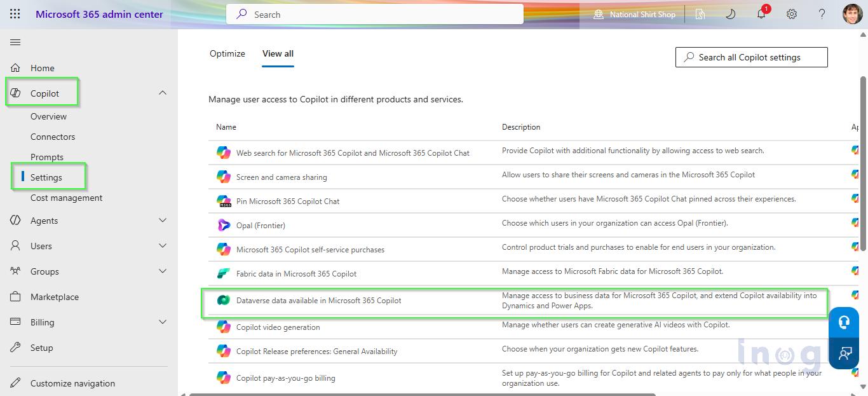The height and width of the screenshot is (396, 868).
Task: Click icon for Screen and camera sharing row
Action: (x=223, y=177)
